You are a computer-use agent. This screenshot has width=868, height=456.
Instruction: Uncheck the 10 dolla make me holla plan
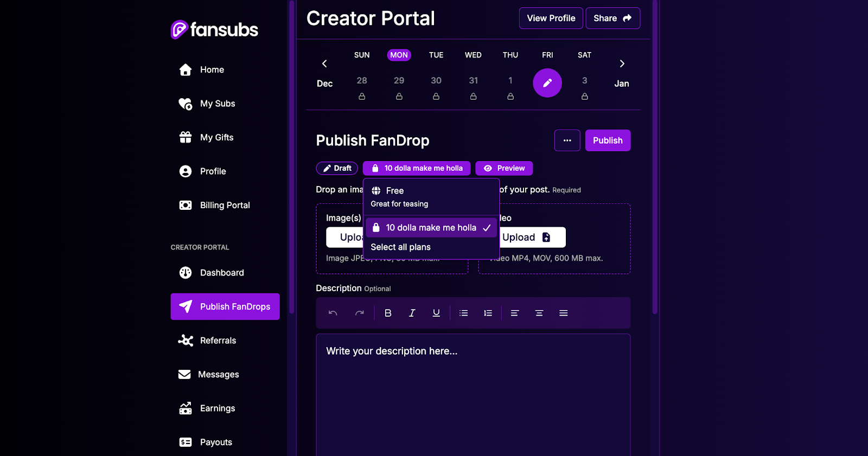[431, 228]
